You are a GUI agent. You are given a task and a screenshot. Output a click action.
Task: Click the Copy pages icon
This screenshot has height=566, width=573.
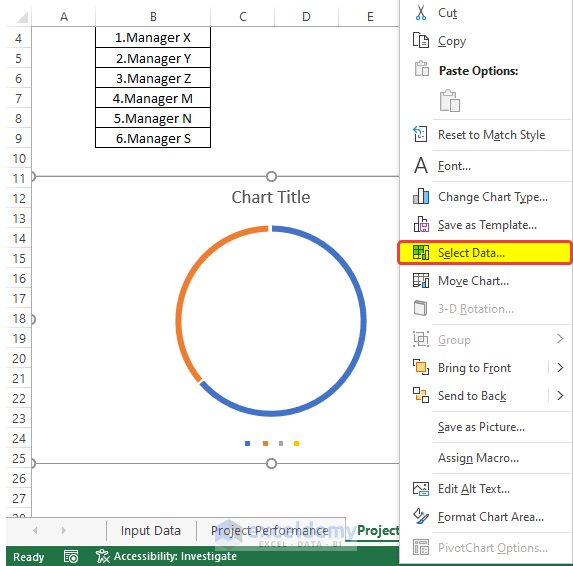point(421,40)
